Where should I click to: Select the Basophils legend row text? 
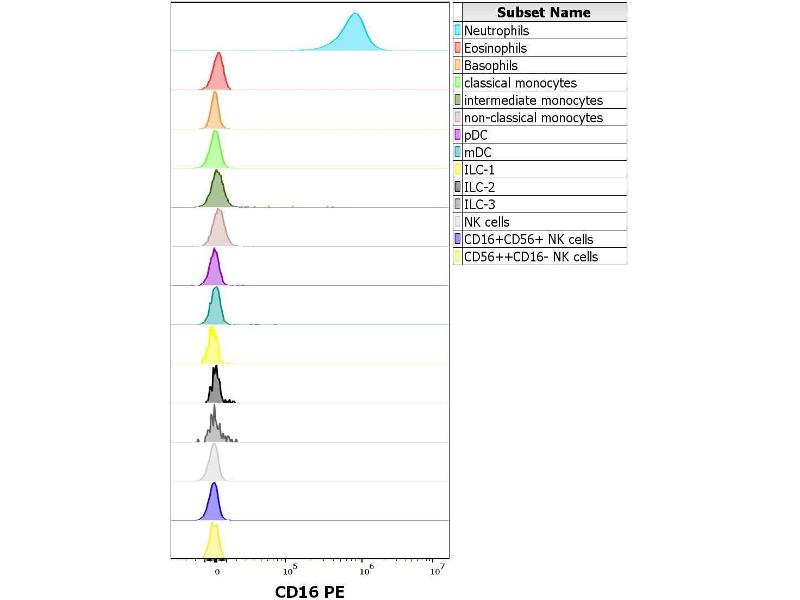click(x=491, y=65)
